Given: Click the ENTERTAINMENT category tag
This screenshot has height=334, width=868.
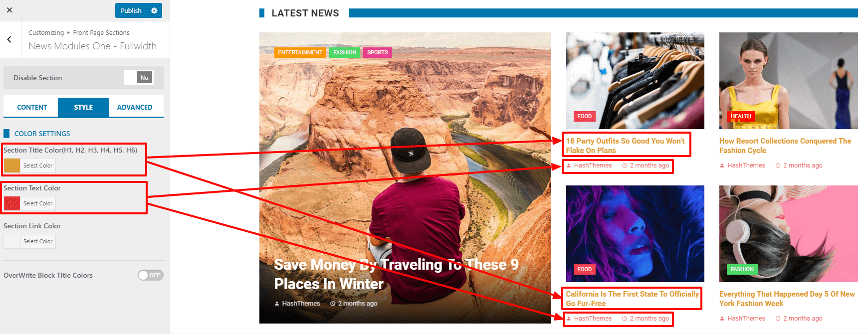Looking at the screenshot, I should [x=300, y=52].
